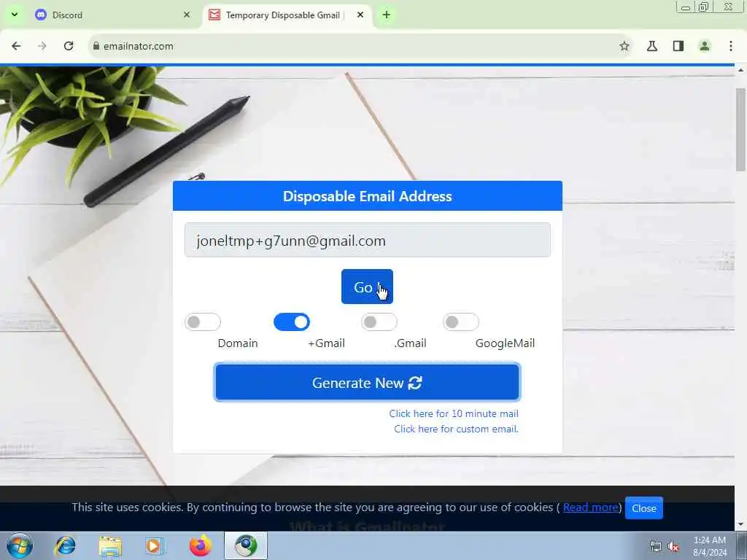Open the cookie Read more link
This screenshot has height=560, width=747.
point(591,507)
